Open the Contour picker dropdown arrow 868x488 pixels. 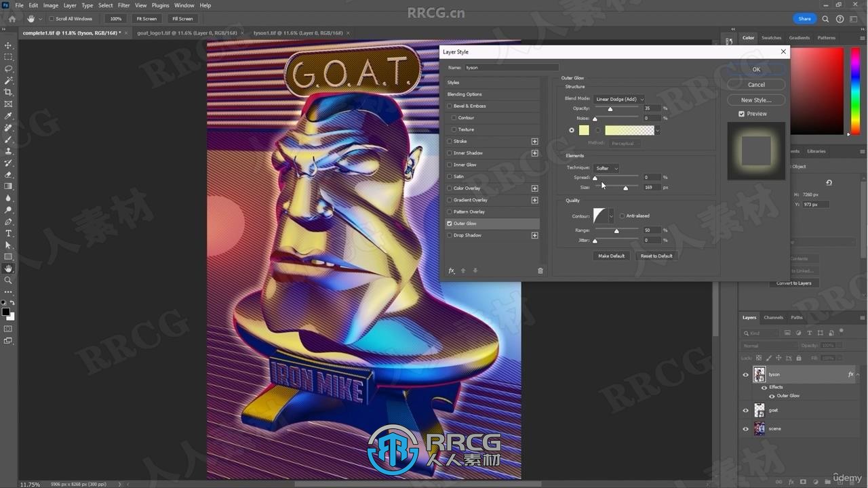point(611,216)
